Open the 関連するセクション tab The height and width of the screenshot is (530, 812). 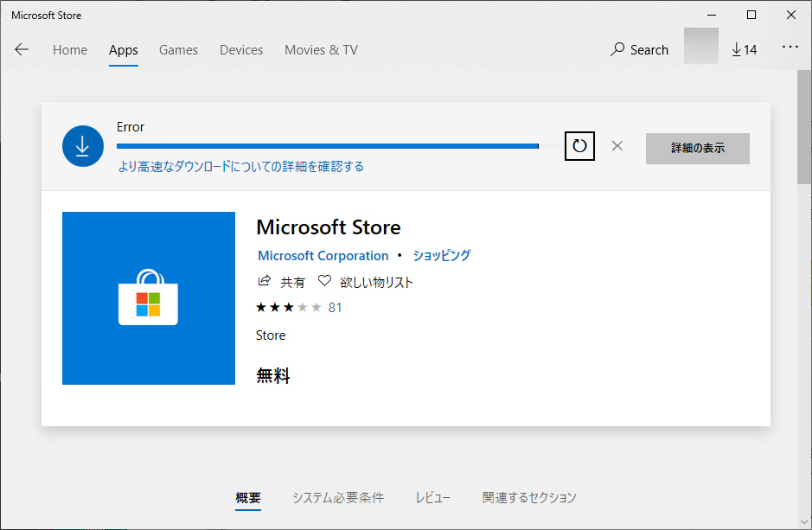click(529, 497)
